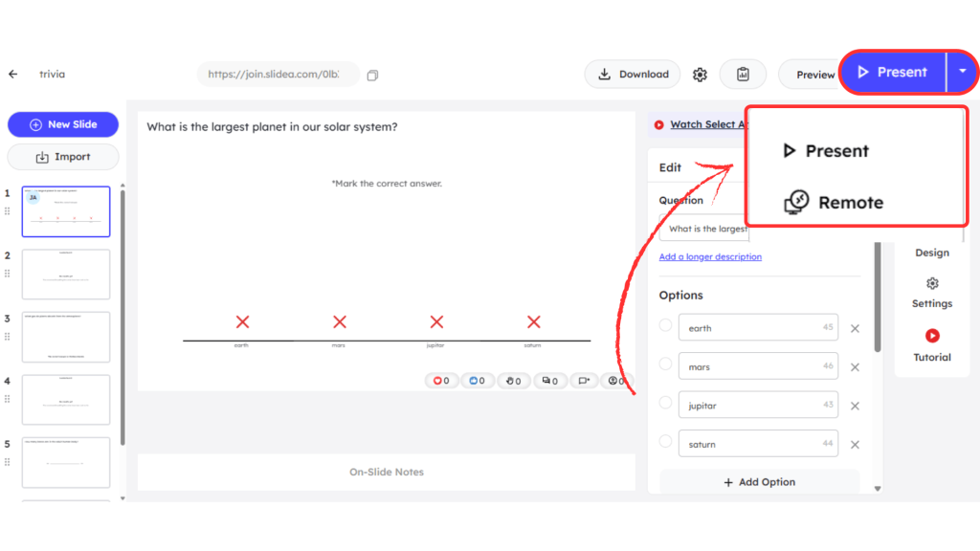This screenshot has height=551, width=980.
Task: Switch to the Design tab
Action: (931, 253)
